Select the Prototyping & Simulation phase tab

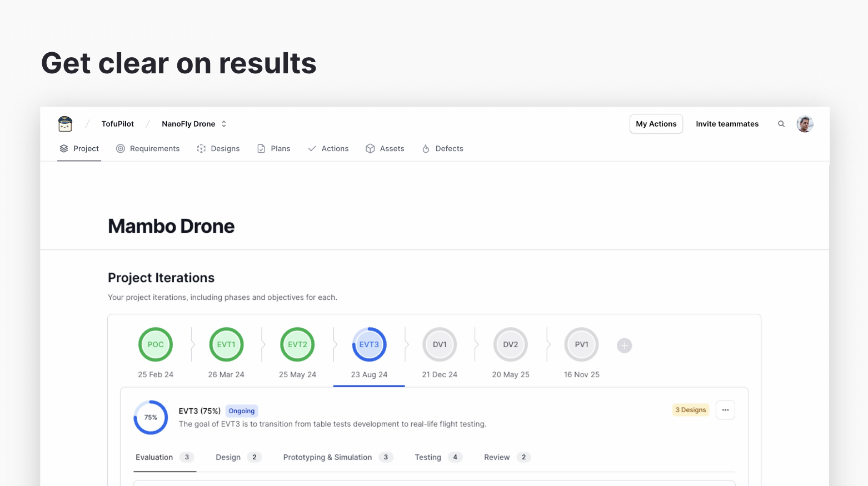[338, 457]
